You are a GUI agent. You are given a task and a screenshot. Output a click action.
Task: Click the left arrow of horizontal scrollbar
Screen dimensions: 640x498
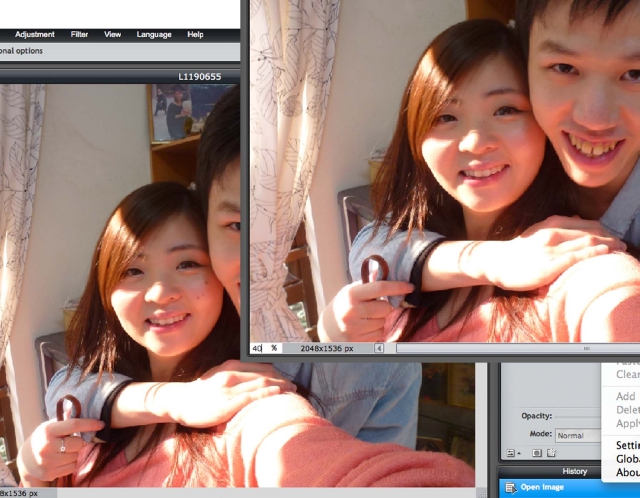click(379, 348)
